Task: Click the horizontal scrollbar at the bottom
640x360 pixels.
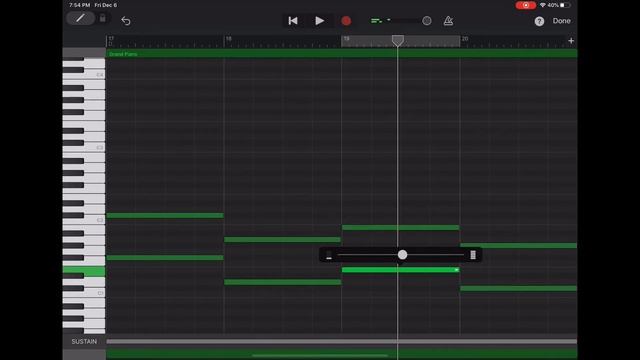Action: [320, 356]
